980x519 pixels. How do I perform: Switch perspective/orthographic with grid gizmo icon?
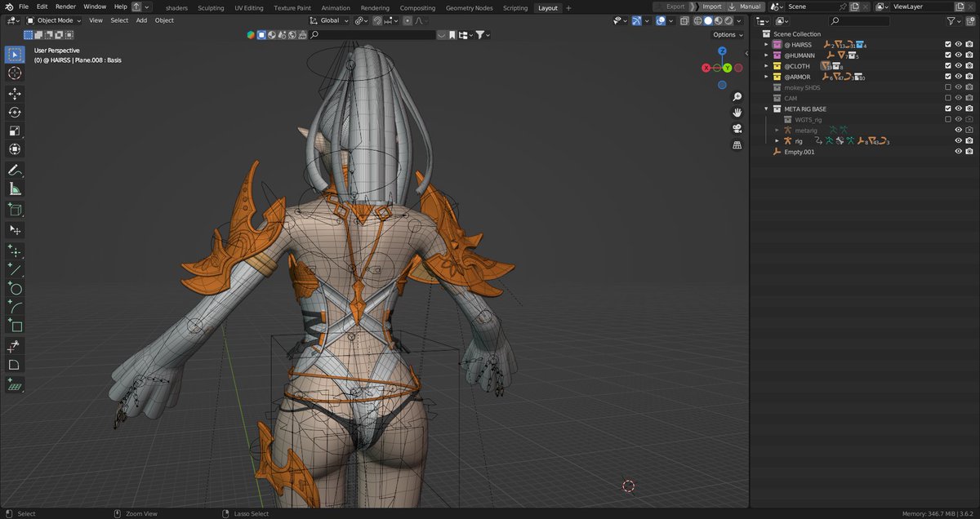pos(737,145)
